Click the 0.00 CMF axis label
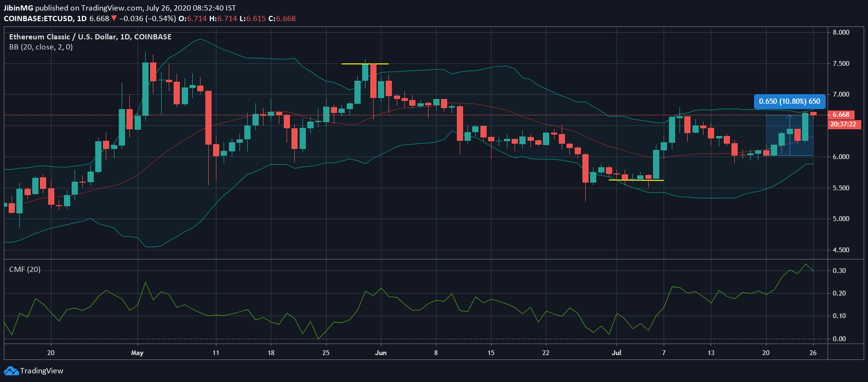The width and height of the screenshot is (868, 382). tap(839, 339)
